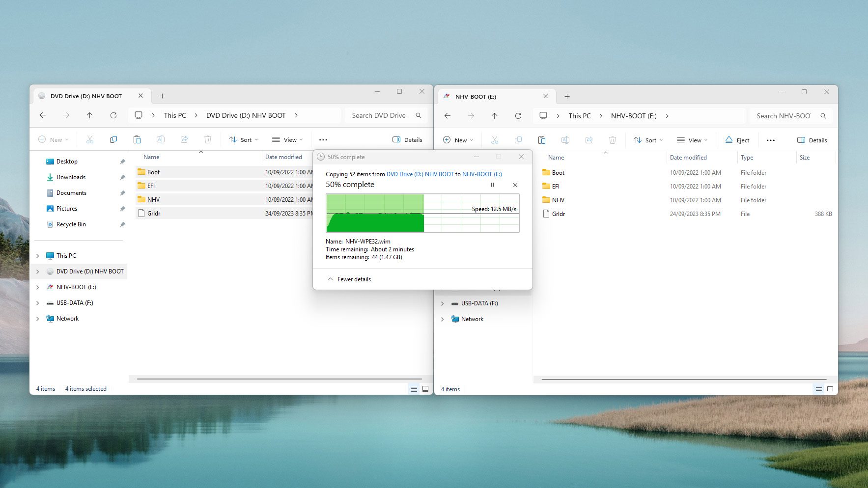Click Paste icon in NHV-BOOT window toolbar
868x488 pixels.
(541, 140)
